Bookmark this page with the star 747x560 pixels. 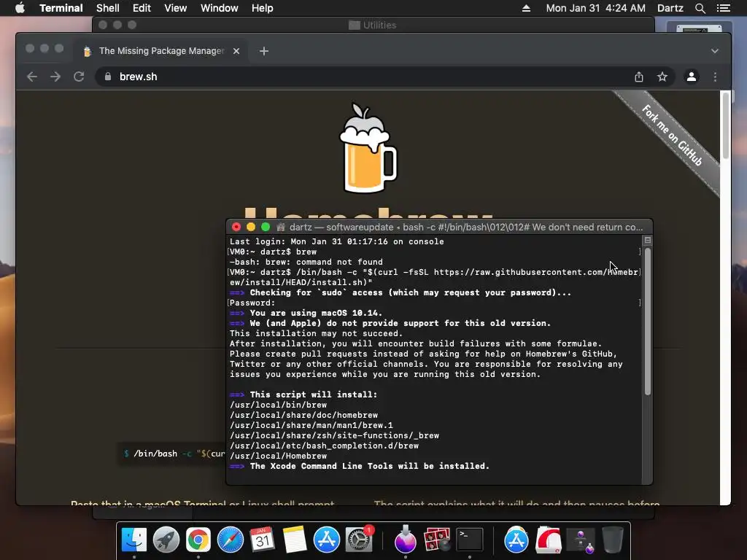(x=662, y=77)
